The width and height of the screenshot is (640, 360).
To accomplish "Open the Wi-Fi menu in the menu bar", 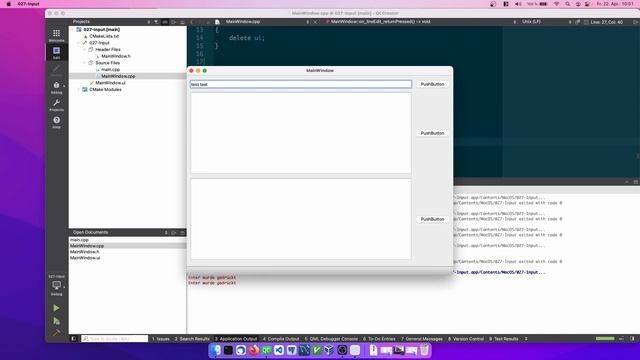I will point(556,4).
